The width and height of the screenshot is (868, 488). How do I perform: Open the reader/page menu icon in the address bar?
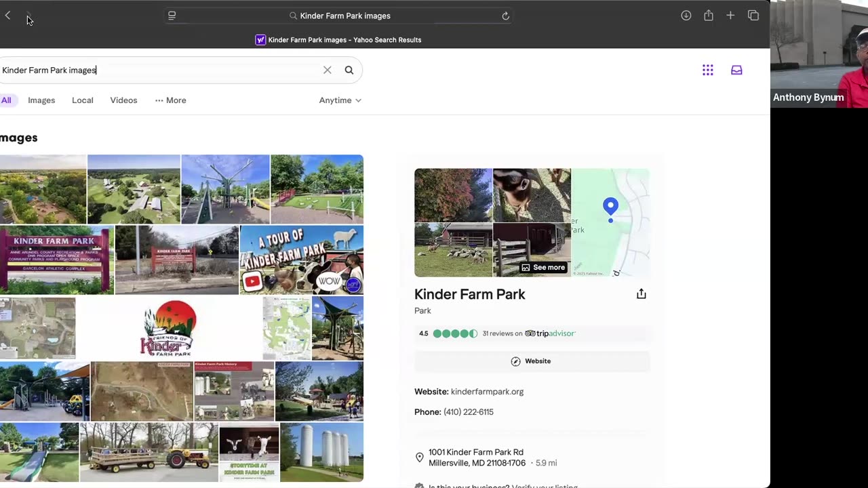click(x=172, y=16)
